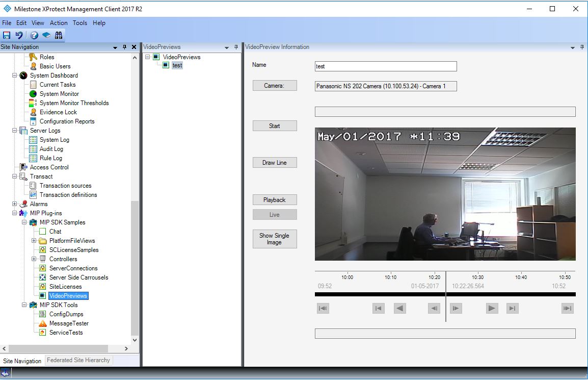The image size is (588, 380).
Task: Expand the Controllers node
Action: [x=34, y=259]
